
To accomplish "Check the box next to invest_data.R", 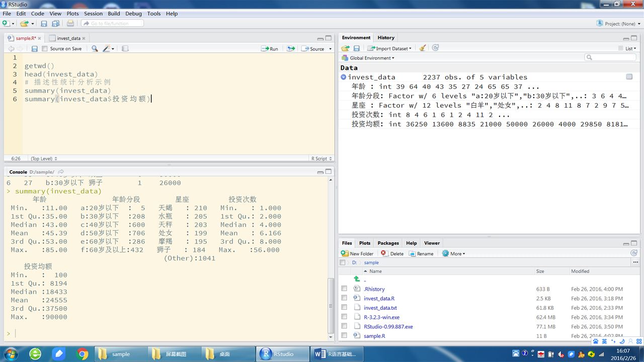I will [x=344, y=298].
